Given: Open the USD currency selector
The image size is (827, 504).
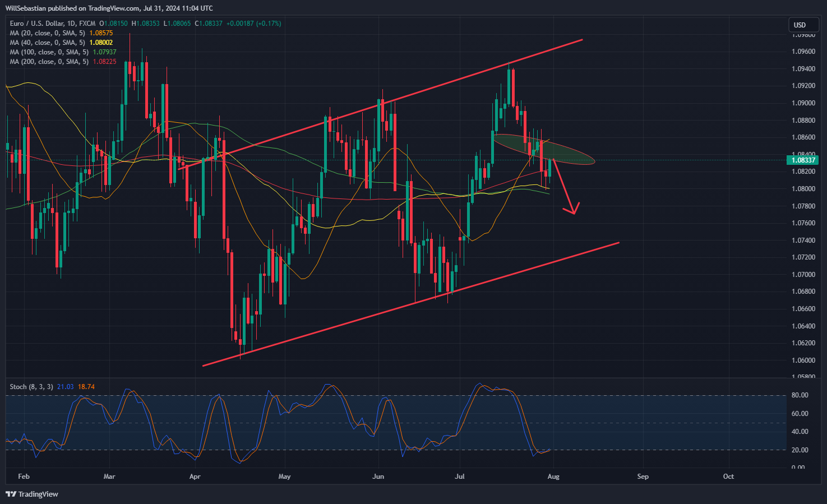Looking at the screenshot, I should [803, 25].
